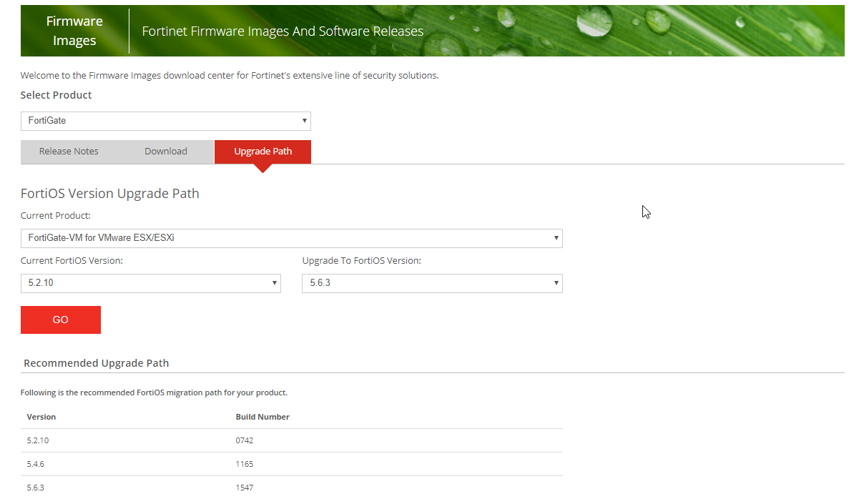This screenshot has width=859, height=504.
Task: Open the Download tab
Action: click(166, 152)
